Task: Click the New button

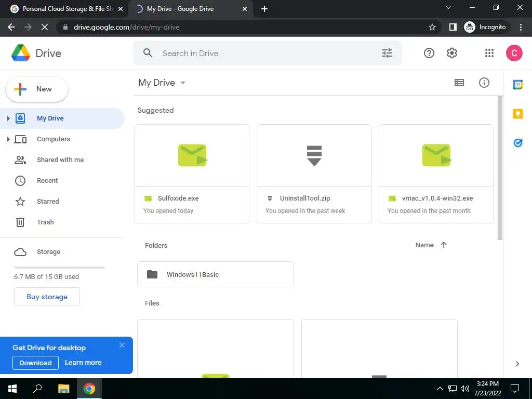Action: coord(37,89)
